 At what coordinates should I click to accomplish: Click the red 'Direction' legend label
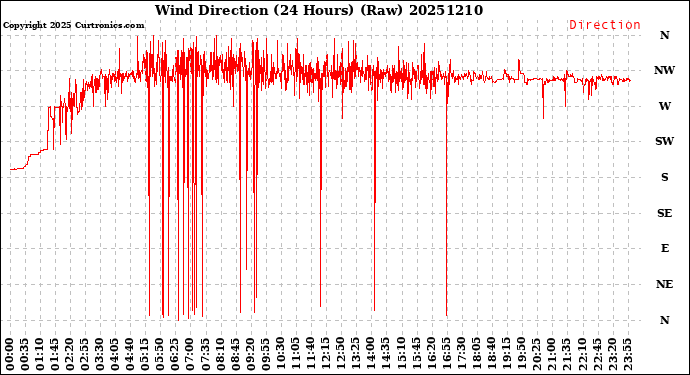[605, 25]
